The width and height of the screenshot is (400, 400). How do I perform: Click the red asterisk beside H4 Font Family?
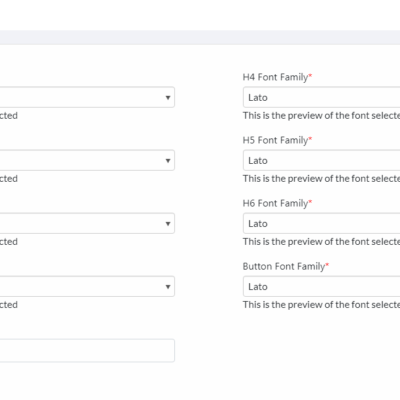(310, 75)
